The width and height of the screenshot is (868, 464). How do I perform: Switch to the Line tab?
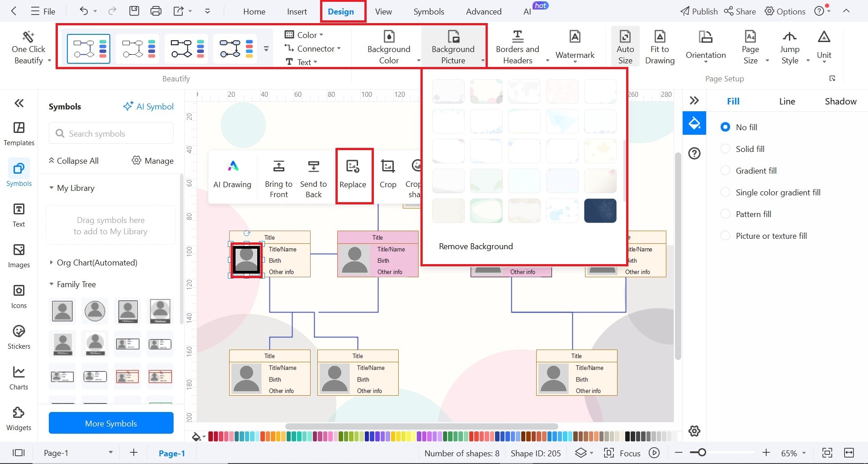[787, 101]
